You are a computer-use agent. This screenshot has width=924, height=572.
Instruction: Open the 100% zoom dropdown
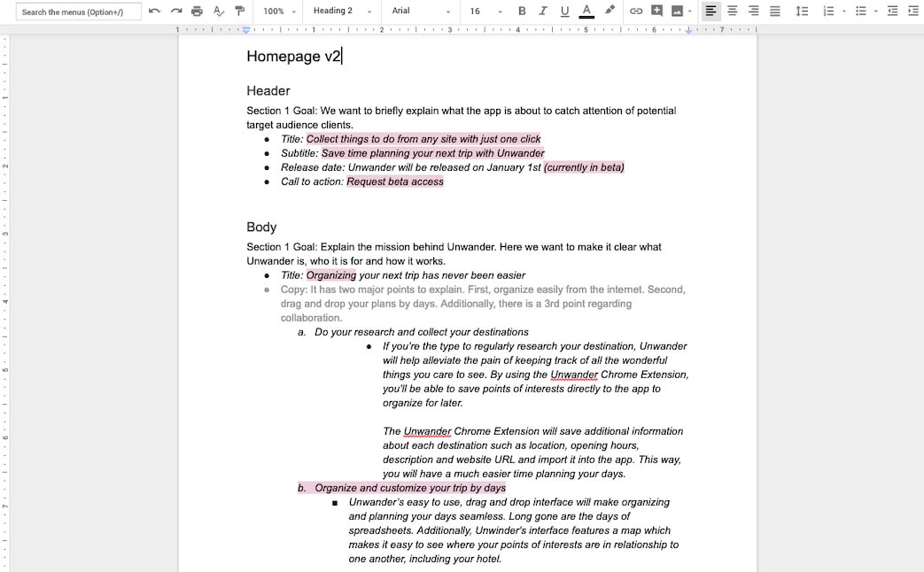279,12
